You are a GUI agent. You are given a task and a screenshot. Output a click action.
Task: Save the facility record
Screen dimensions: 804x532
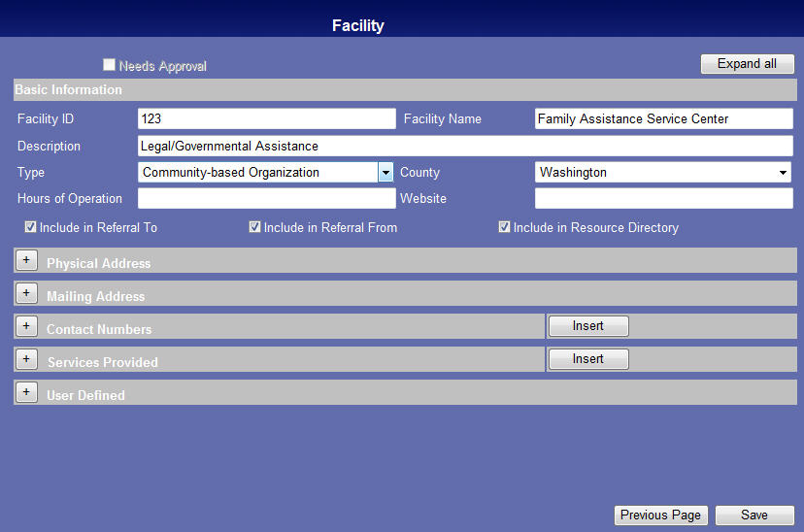[x=754, y=515]
